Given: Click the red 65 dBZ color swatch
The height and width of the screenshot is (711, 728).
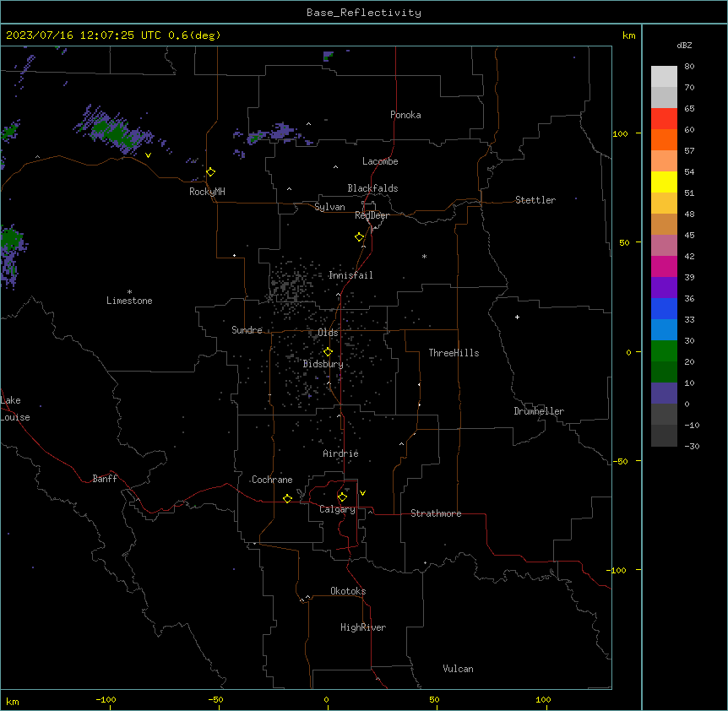Looking at the screenshot, I should (x=664, y=119).
